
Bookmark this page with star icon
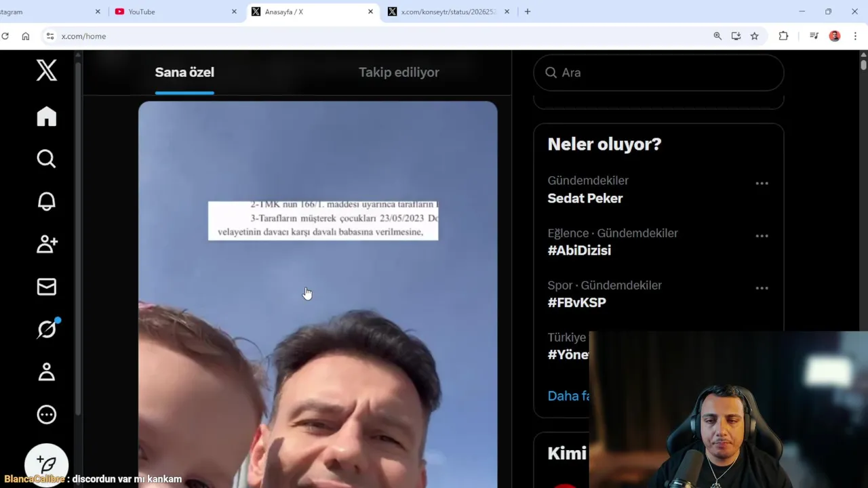(x=754, y=36)
